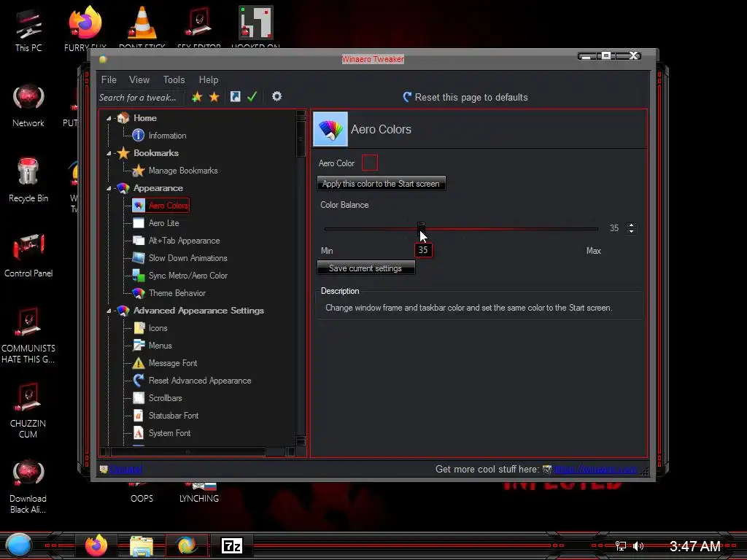Open the winaero.com link
The image size is (747, 560).
595,469
